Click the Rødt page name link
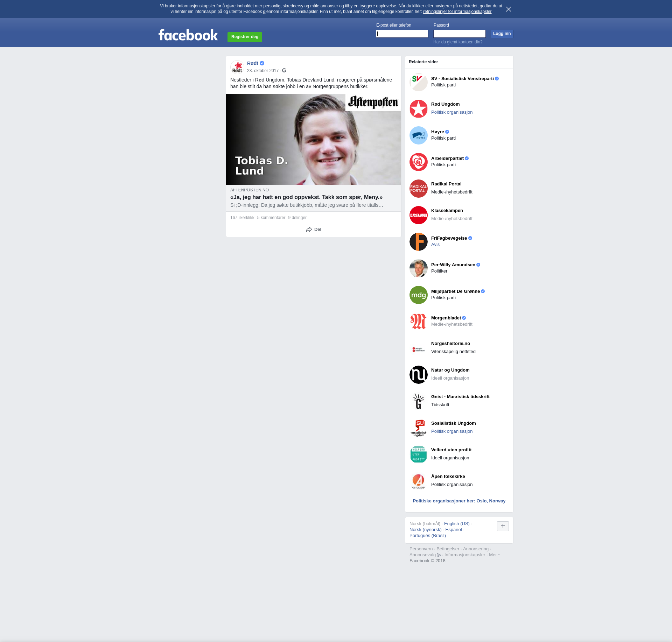This screenshot has height=642, width=672. point(253,63)
